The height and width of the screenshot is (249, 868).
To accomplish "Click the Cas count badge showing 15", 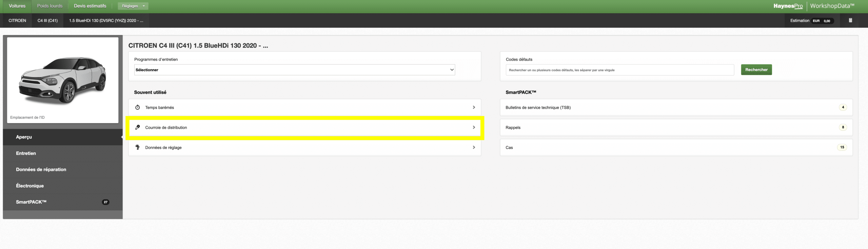I will [842, 147].
